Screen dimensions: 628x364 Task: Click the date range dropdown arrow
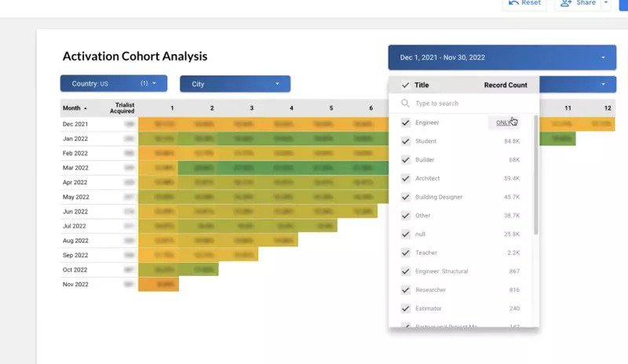click(x=603, y=57)
